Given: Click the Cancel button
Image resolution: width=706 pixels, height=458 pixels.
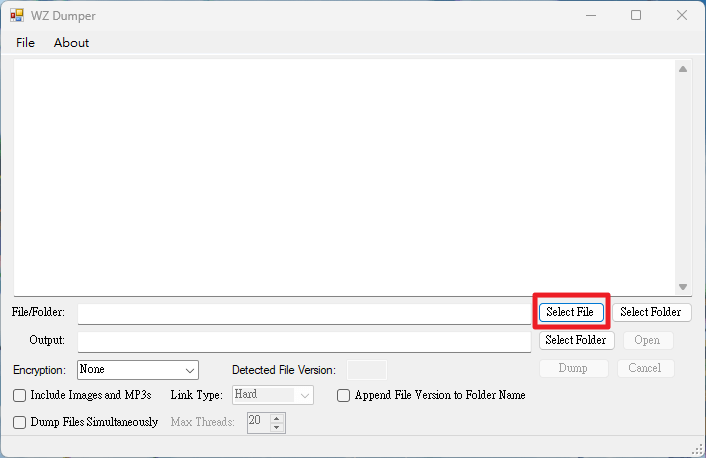Looking at the screenshot, I should pyautogui.click(x=645, y=368).
